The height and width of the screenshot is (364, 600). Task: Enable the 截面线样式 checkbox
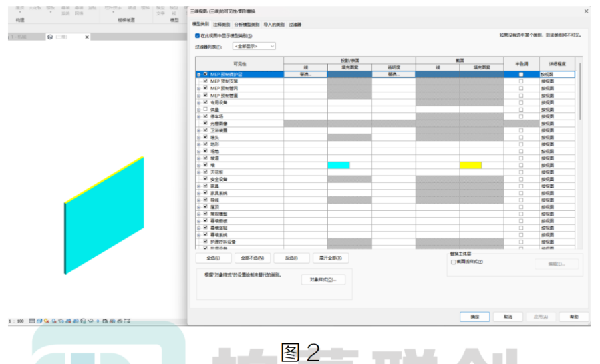(454, 262)
